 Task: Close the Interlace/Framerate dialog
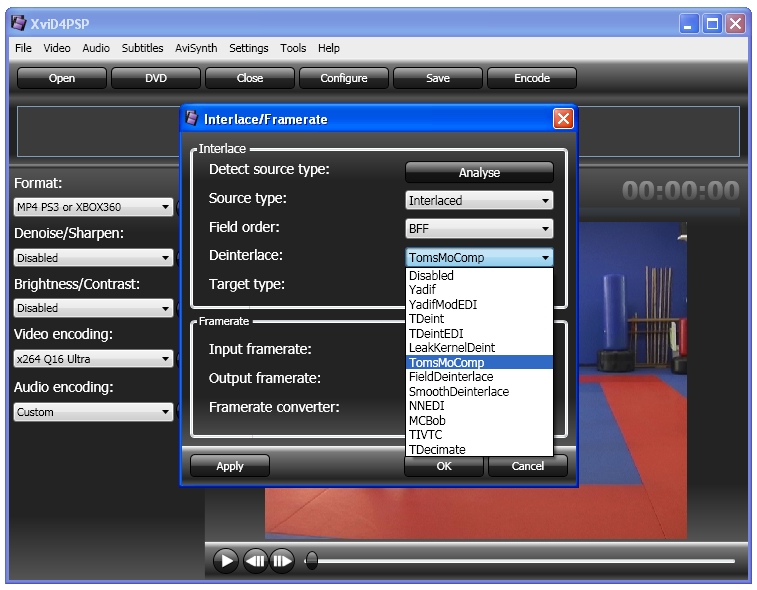click(x=563, y=119)
